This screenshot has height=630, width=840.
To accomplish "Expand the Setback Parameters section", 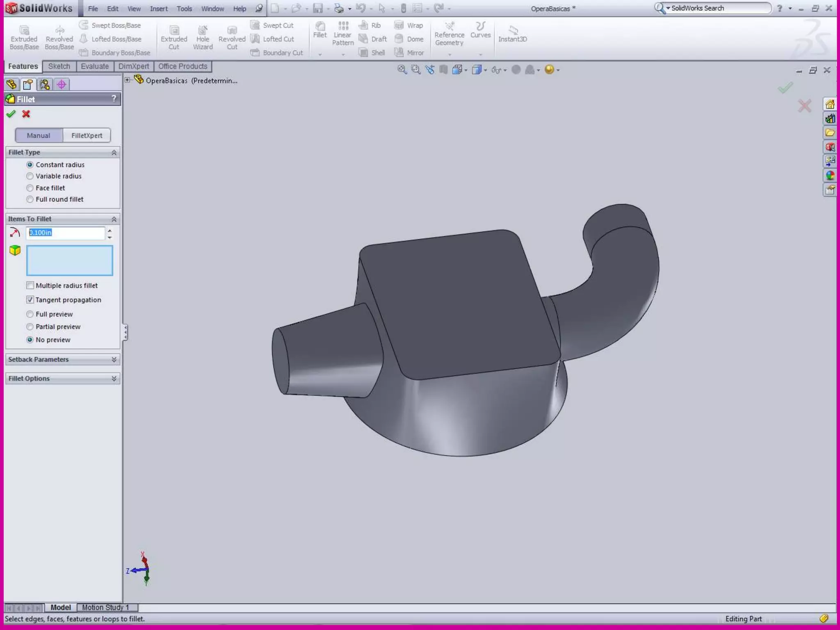I will [x=114, y=359].
